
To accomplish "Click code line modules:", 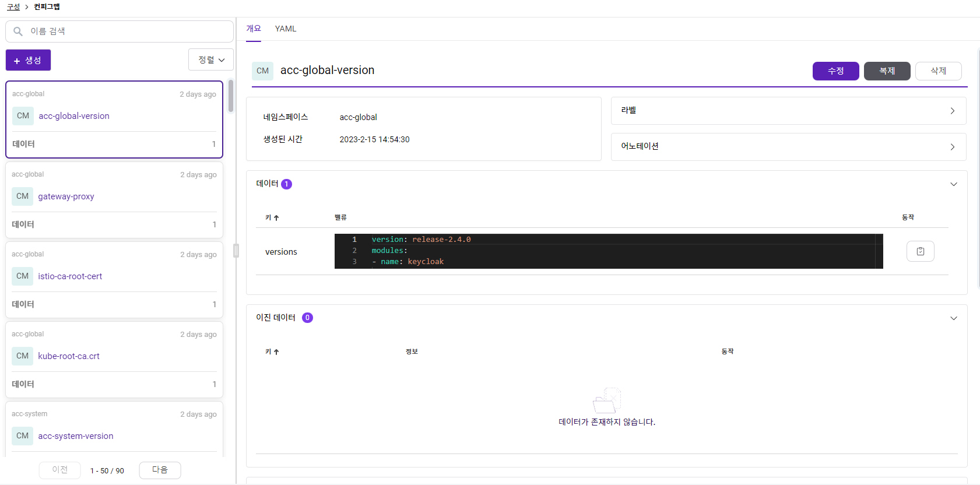I will point(389,251).
